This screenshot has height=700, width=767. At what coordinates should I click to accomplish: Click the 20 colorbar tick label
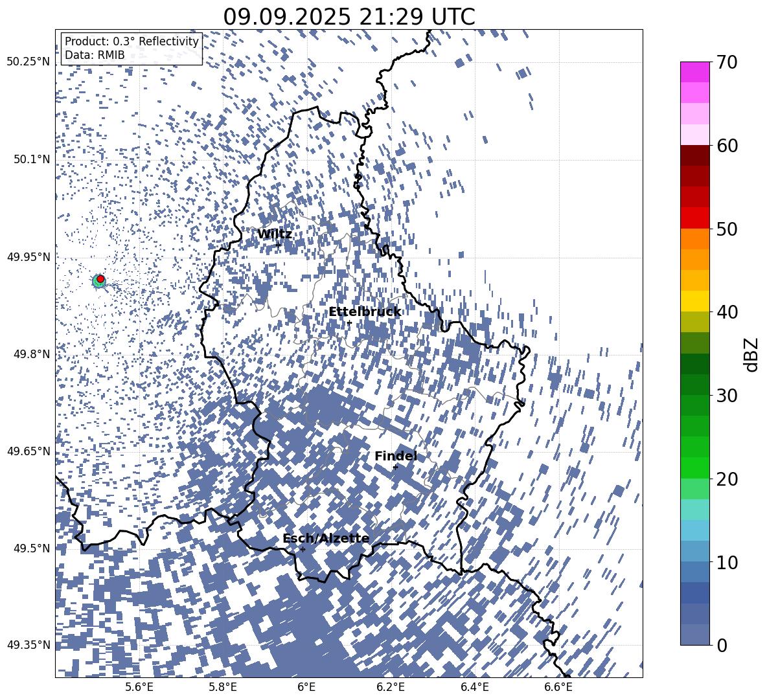pos(727,479)
